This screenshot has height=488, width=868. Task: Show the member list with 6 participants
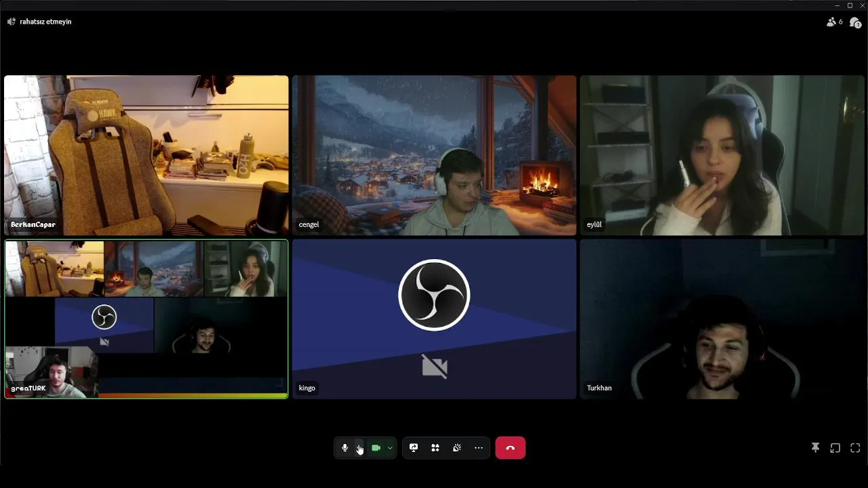(x=834, y=22)
